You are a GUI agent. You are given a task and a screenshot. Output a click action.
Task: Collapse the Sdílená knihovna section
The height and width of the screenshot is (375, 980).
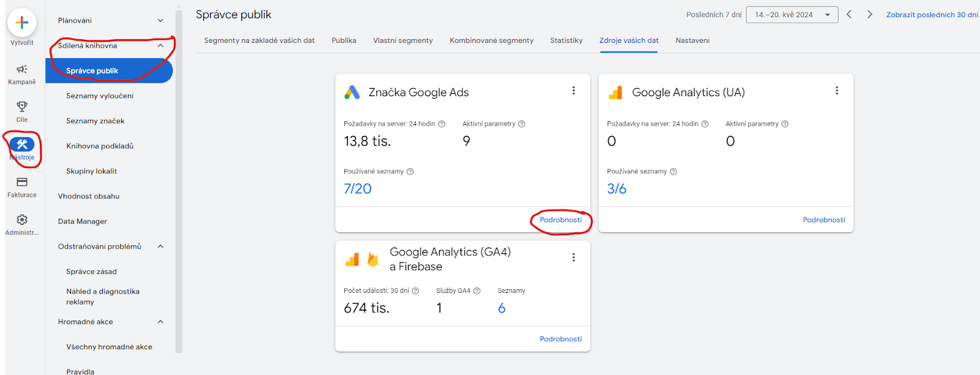pos(160,45)
